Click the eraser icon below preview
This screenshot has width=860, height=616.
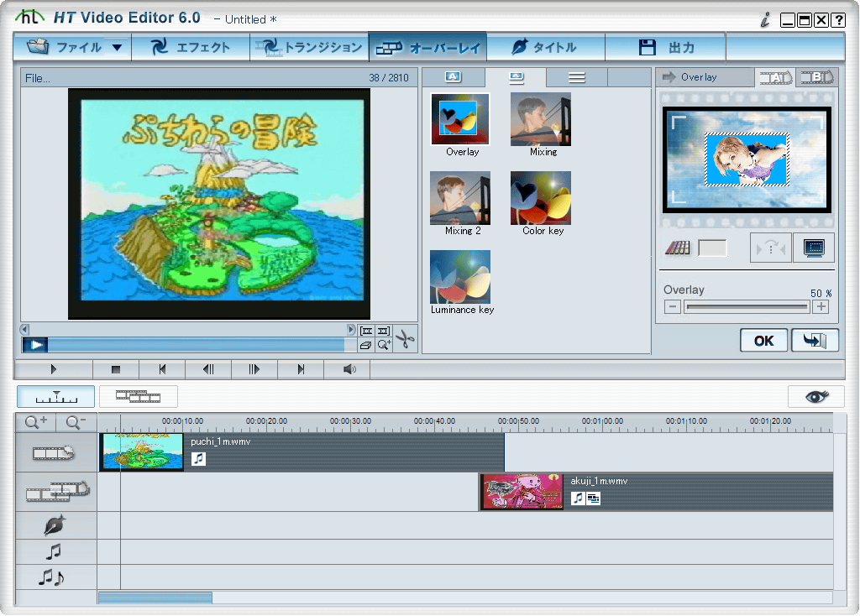(366, 345)
